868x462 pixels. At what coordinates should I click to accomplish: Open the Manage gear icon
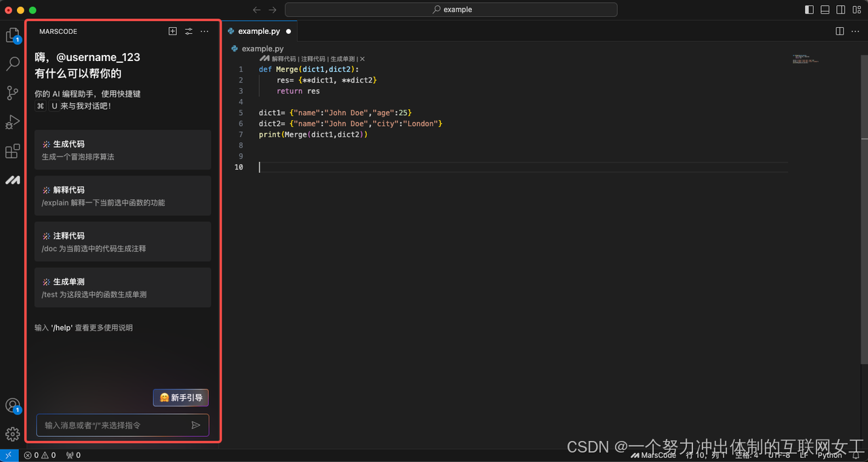(x=12, y=434)
